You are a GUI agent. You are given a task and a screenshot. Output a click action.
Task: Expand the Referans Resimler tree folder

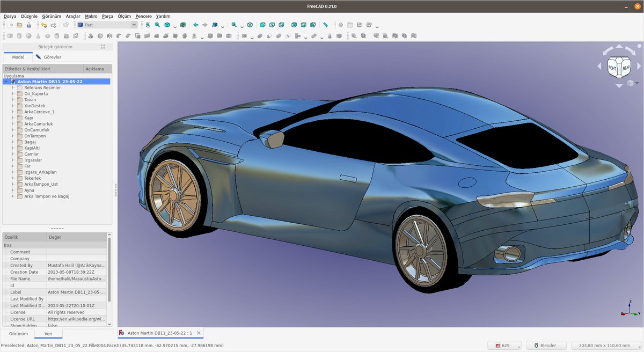(12, 87)
